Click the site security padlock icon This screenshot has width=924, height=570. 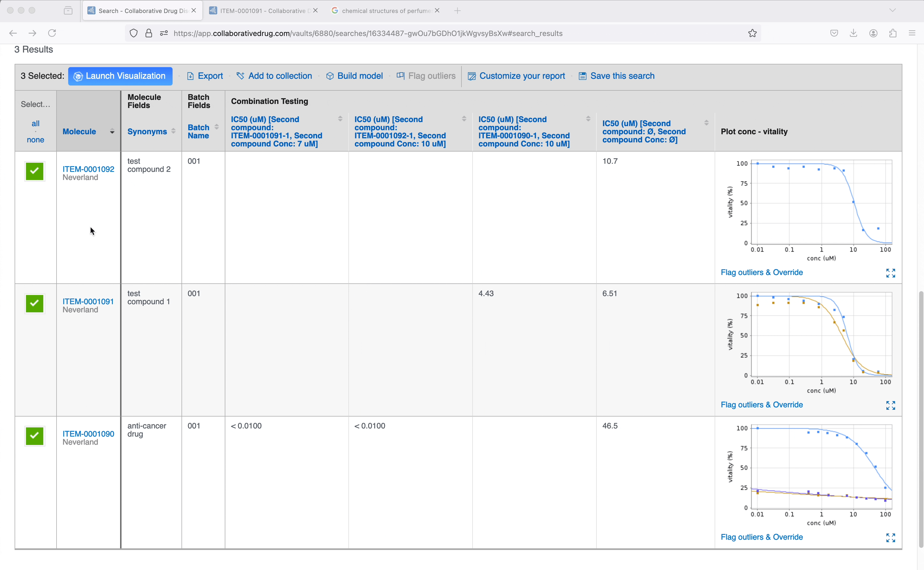[x=149, y=33]
